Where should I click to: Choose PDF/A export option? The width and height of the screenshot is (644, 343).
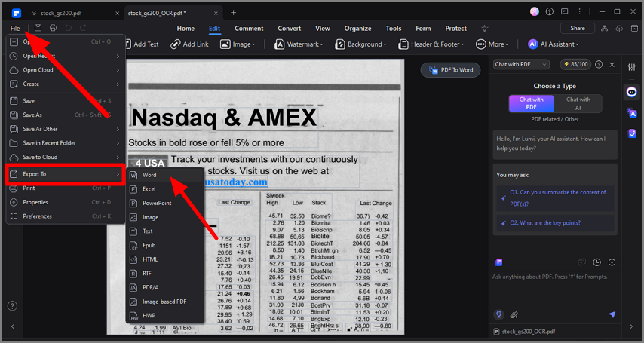(165, 287)
